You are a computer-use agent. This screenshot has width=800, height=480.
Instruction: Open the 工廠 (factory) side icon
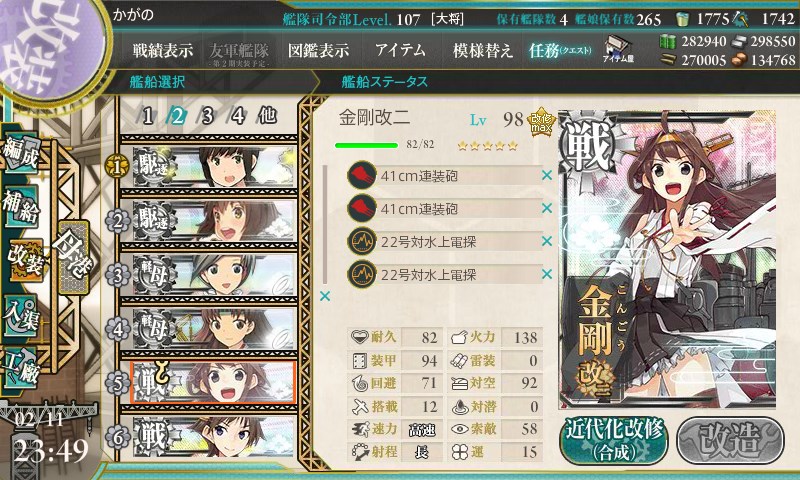22,368
